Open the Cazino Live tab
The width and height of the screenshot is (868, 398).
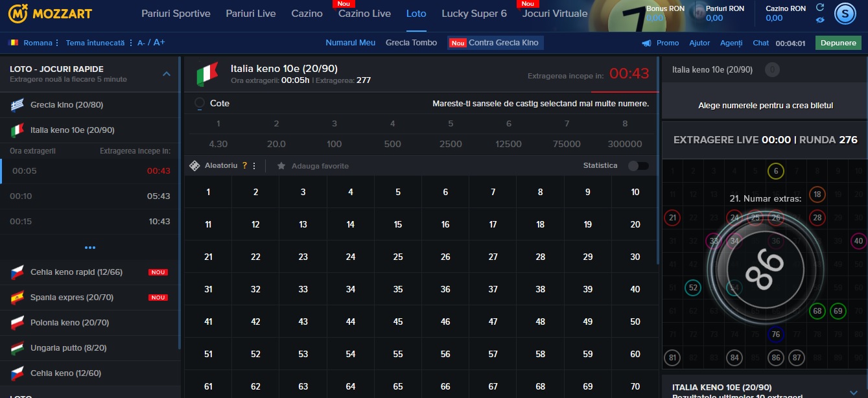[364, 14]
